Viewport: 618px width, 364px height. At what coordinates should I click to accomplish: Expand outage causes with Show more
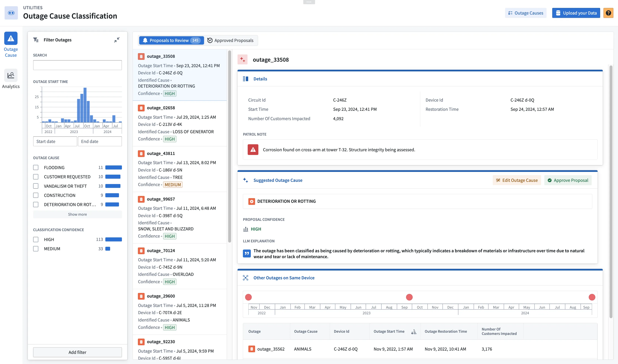77,214
